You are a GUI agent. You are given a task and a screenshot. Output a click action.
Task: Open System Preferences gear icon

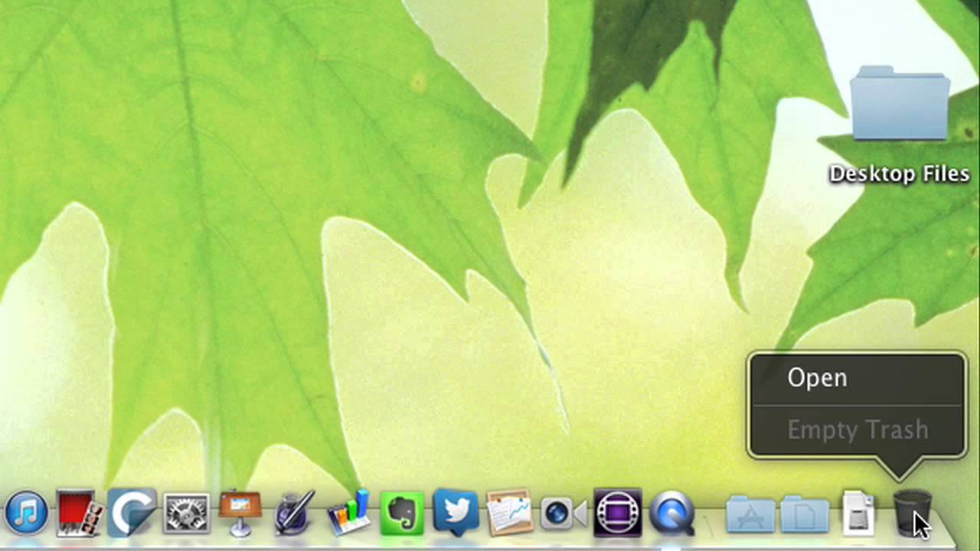(x=186, y=514)
